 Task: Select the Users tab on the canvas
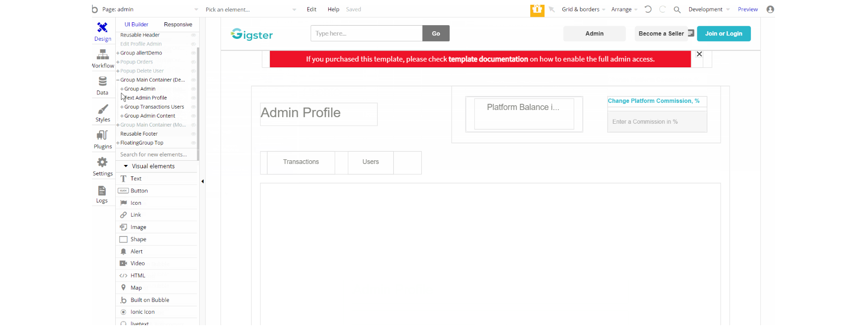pyautogui.click(x=370, y=162)
